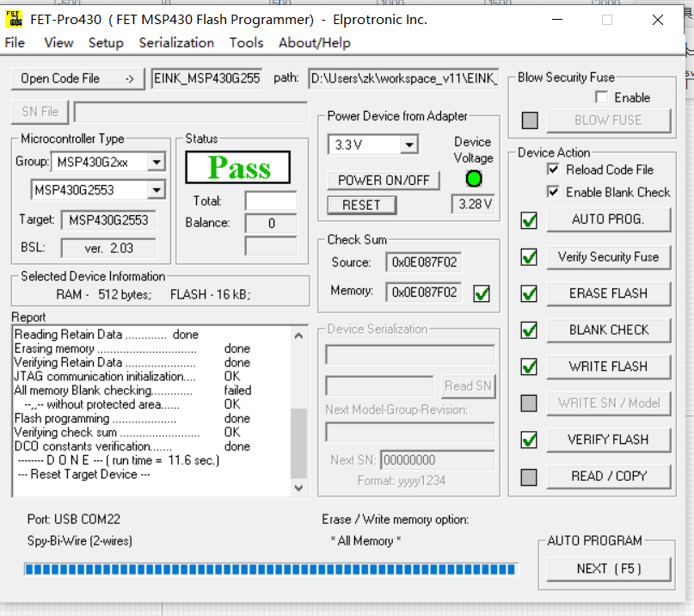Open the View menu
The width and height of the screenshot is (694, 616).
click(x=58, y=43)
